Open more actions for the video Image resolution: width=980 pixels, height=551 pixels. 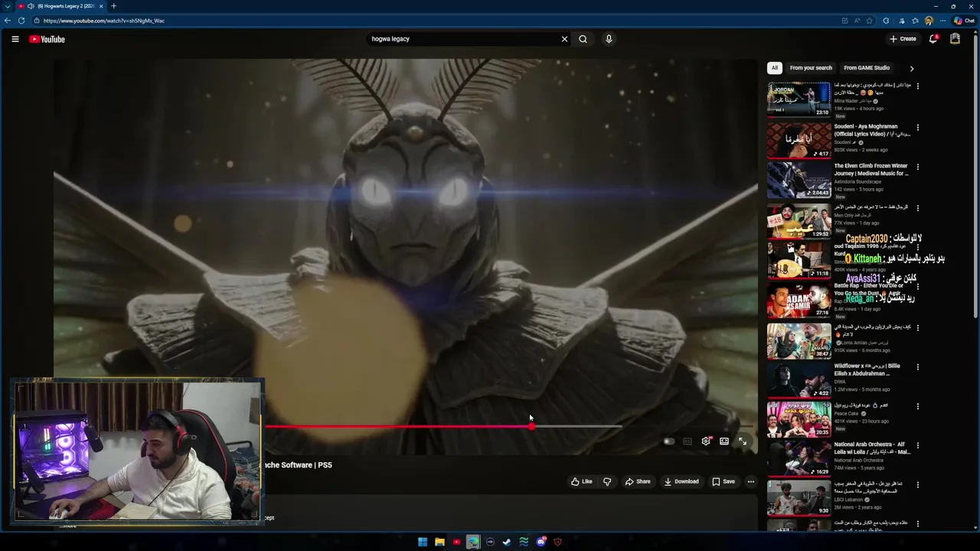pos(751,481)
